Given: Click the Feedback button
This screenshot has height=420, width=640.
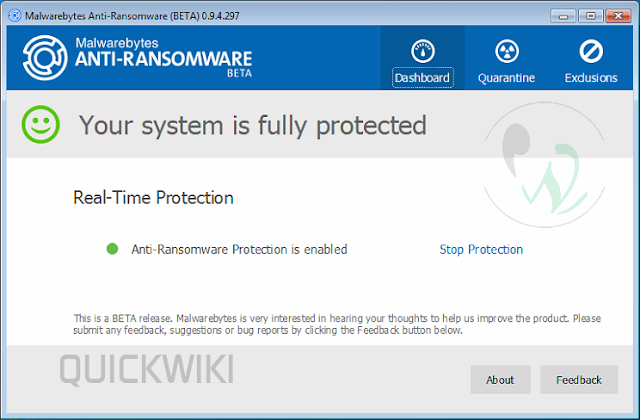Looking at the screenshot, I should click(579, 380).
